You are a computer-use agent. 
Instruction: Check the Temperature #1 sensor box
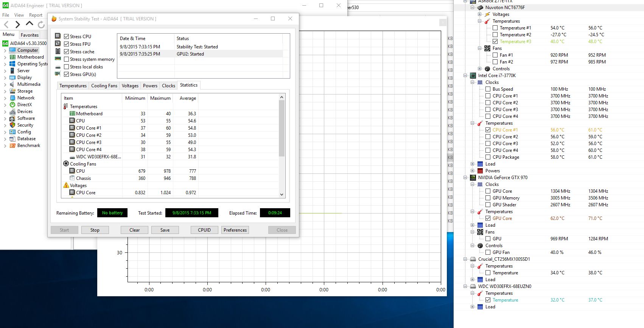tap(495, 28)
